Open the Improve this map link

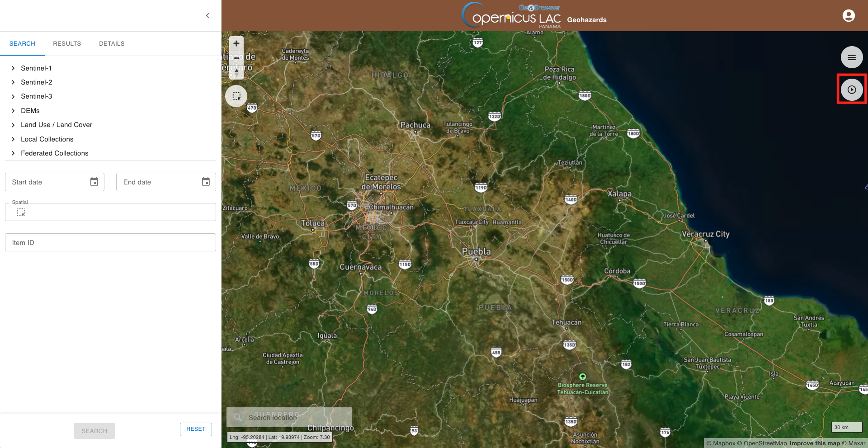point(815,443)
